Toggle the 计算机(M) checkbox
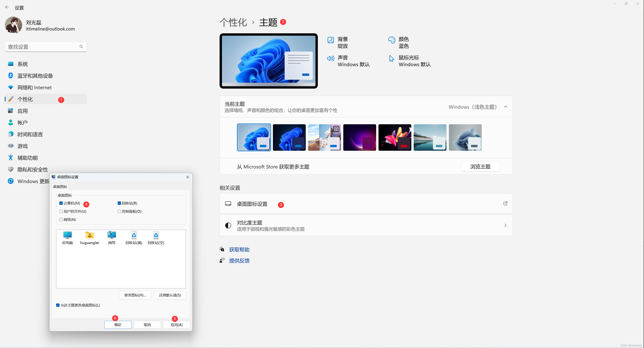This screenshot has width=644, height=348. (x=61, y=203)
